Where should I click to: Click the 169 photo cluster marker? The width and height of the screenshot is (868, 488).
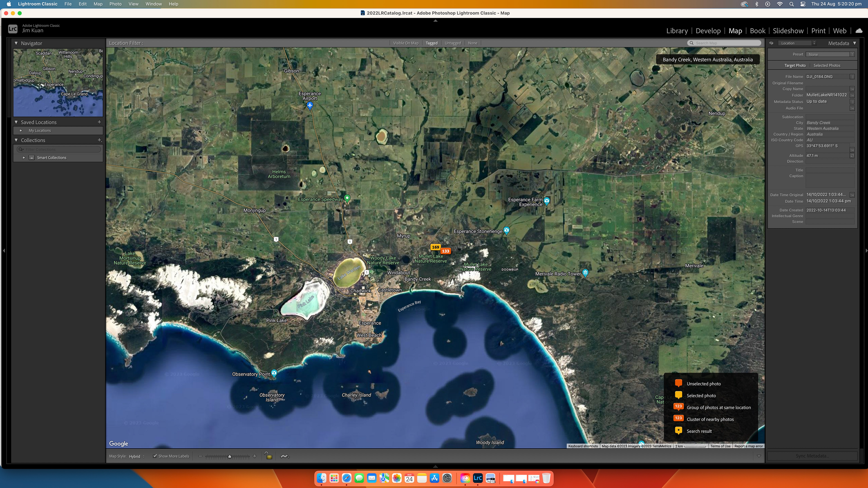(x=435, y=247)
